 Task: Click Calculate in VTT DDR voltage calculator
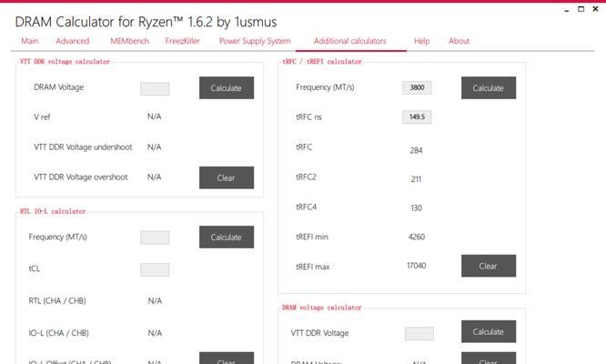coord(227,87)
